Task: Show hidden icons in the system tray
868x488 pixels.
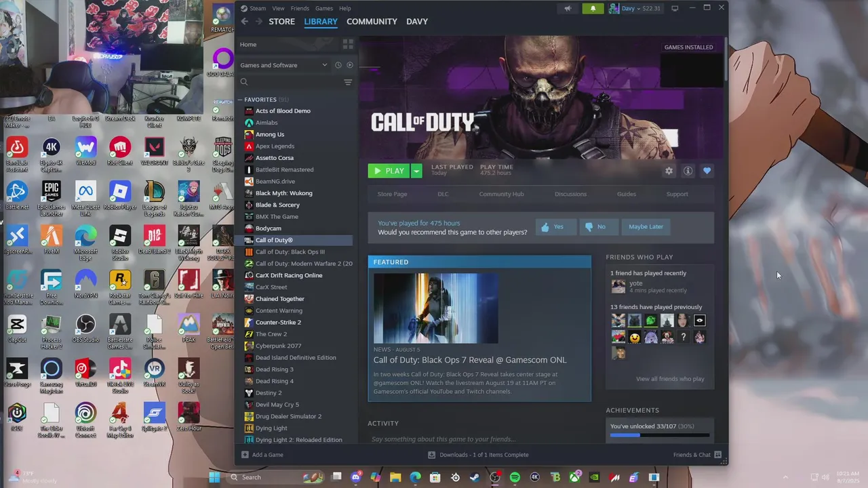Action: pyautogui.click(x=785, y=477)
